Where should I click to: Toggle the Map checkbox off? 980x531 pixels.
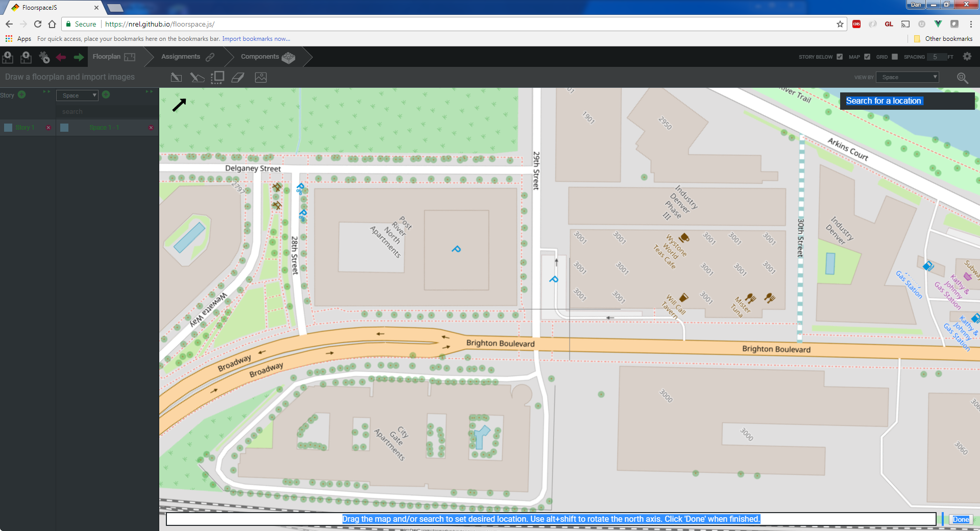[867, 57]
